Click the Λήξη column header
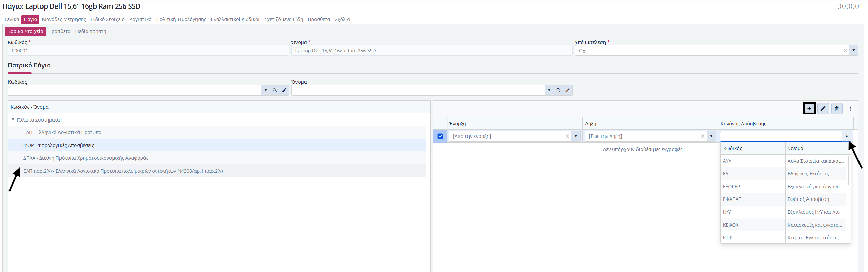The height and width of the screenshot is (272, 868). [x=650, y=124]
